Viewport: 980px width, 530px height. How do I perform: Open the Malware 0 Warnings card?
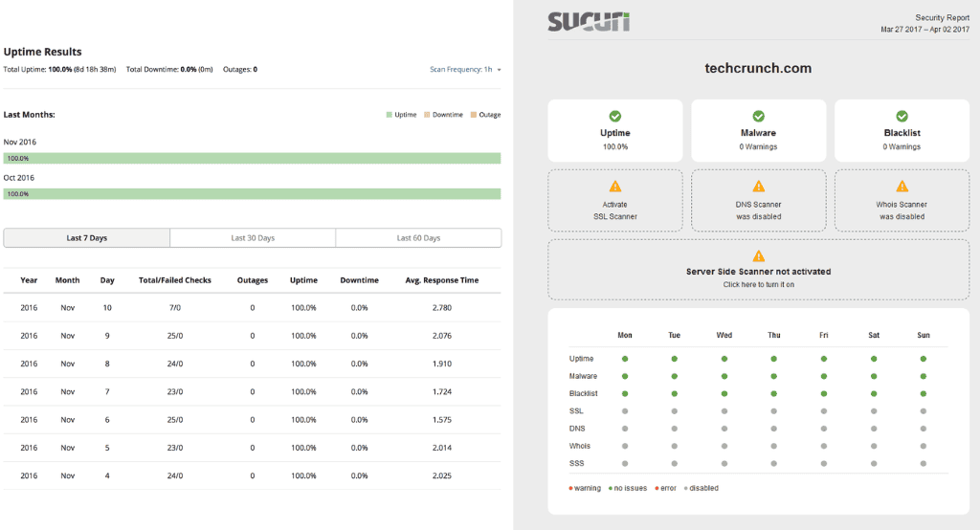coord(758,131)
